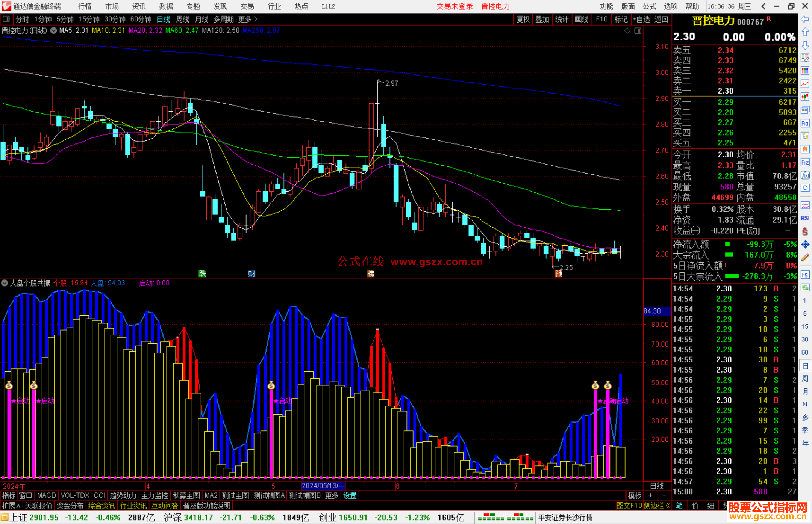The height and width of the screenshot is (524, 812).
Task: Toggle the round marker beside 大盘个股共振
Action: coord(5,283)
